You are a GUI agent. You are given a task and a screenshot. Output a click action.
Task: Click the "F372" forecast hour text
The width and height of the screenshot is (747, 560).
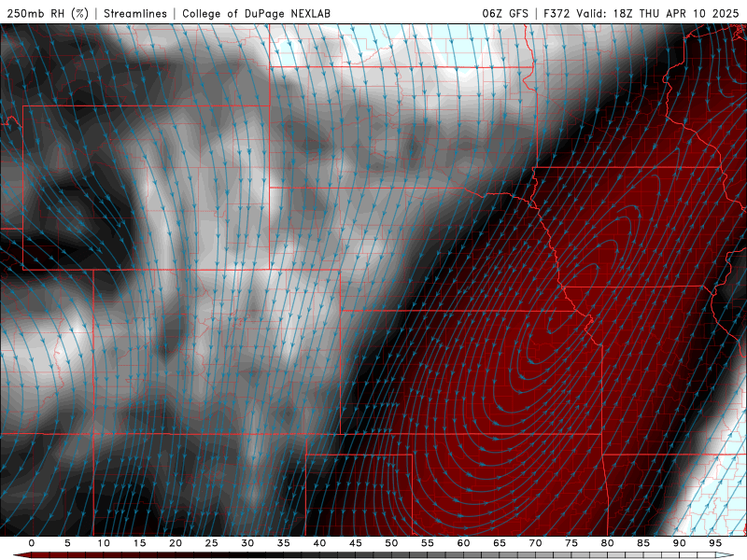click(x=557, y=13)
